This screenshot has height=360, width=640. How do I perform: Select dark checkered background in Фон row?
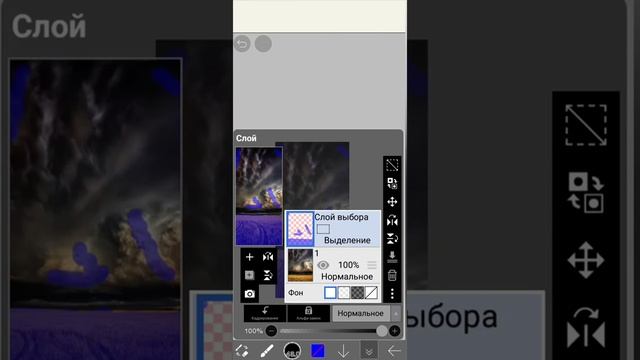pyautogui.click(x=358, y=293)
